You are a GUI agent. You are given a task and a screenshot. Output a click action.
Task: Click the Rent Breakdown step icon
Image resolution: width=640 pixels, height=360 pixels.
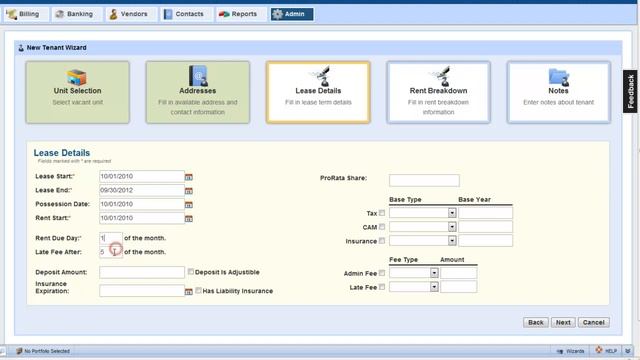pyautogui.click(x=441, y=76)
